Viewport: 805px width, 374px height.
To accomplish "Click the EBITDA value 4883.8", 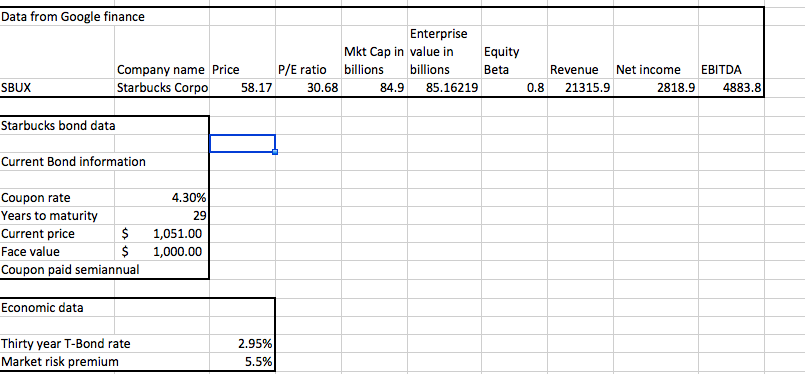I will (x=731, y=87).
